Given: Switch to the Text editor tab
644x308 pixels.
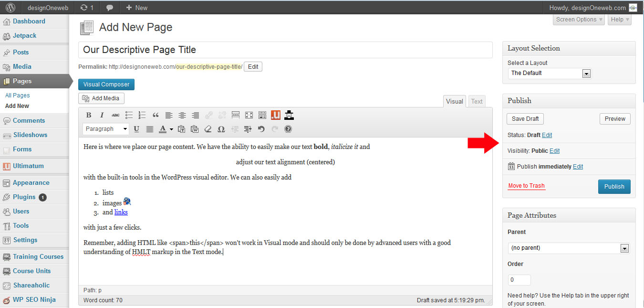Looking at the screenshot, I should [477, 101].
